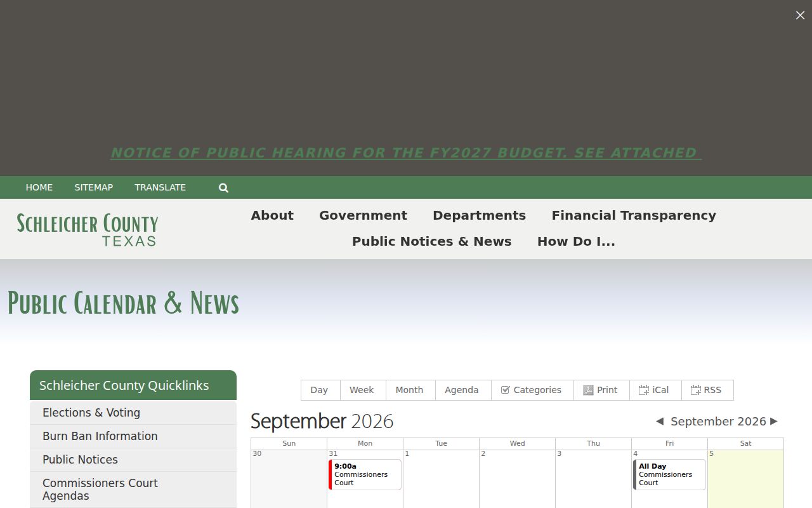Select day 30 on the calendar
Screen dimensions: 812x508
tap(257, 454)
